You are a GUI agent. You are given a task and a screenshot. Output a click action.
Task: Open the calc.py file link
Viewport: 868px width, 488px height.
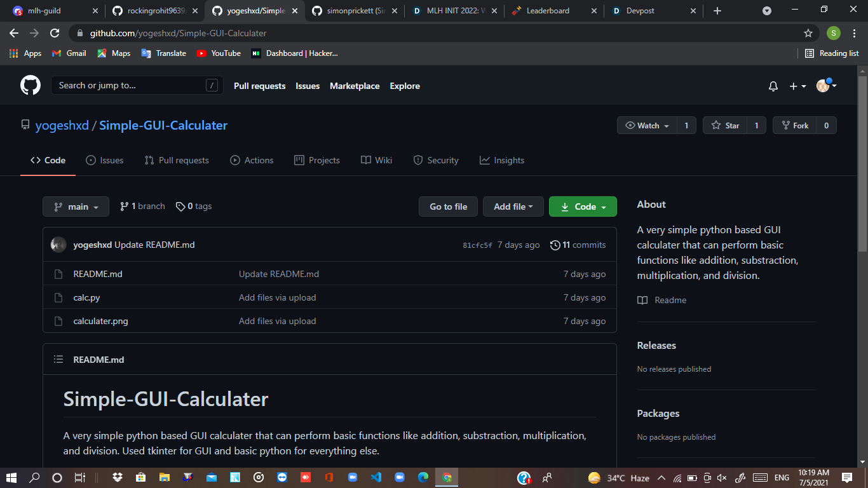point(85,297)
